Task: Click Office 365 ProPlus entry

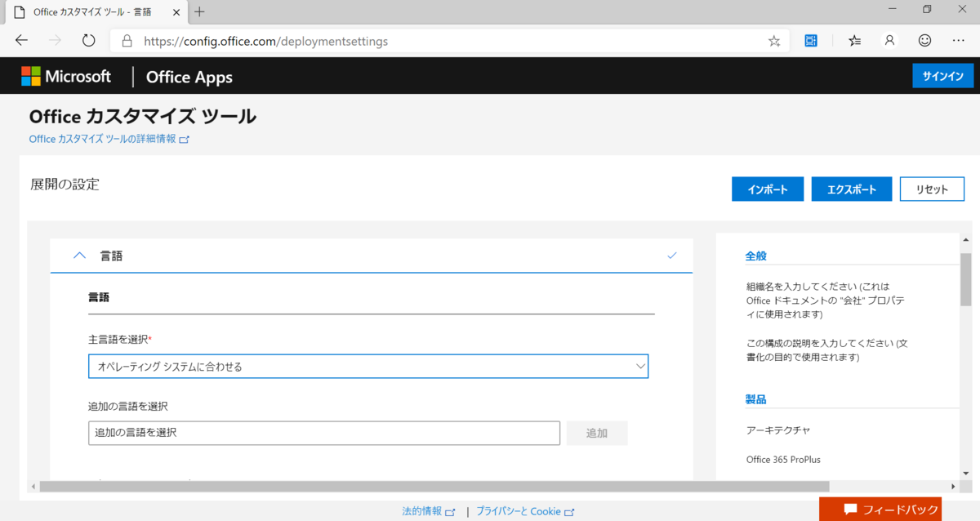Action: coord(783,459)
